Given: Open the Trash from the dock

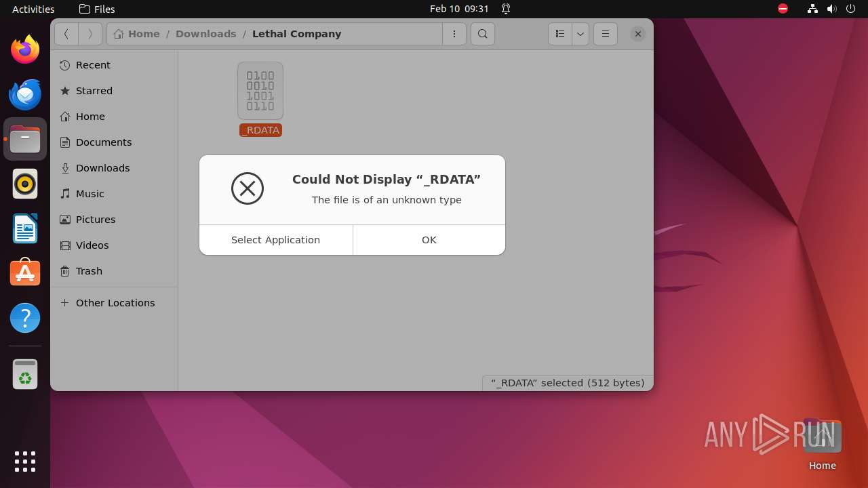Looking at the screenshot, I should point(25,374).
